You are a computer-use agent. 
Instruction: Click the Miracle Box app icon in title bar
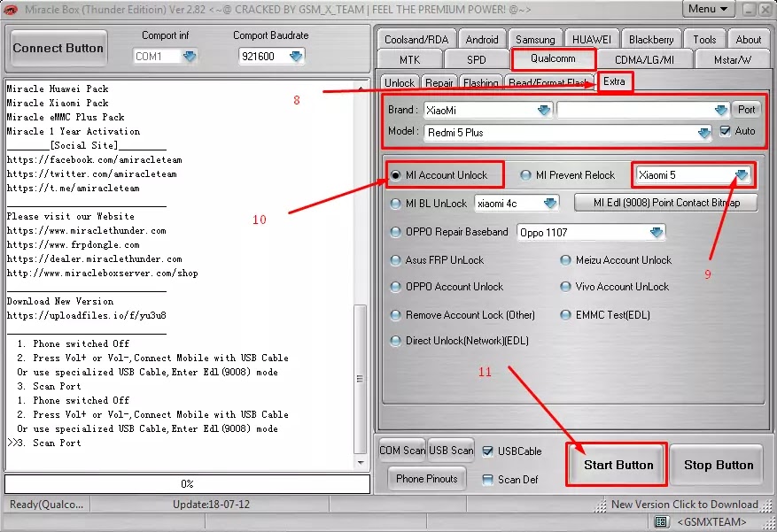click(11, 10)
